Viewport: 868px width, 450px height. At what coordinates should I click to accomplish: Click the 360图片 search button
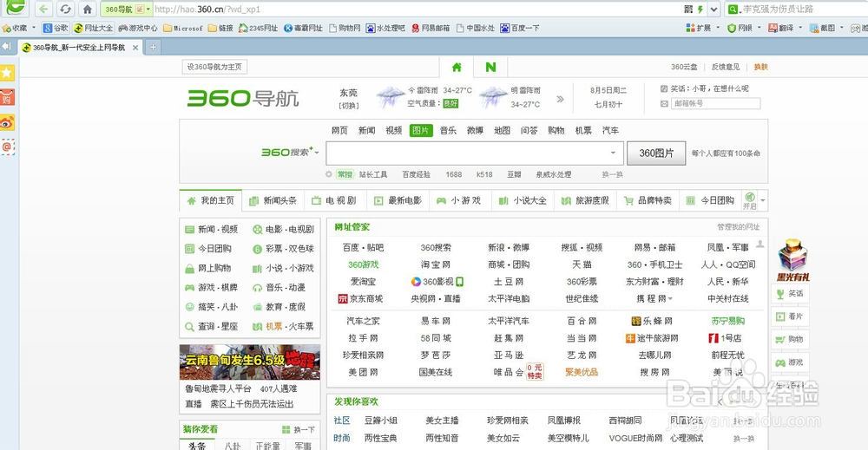[656, 153]
